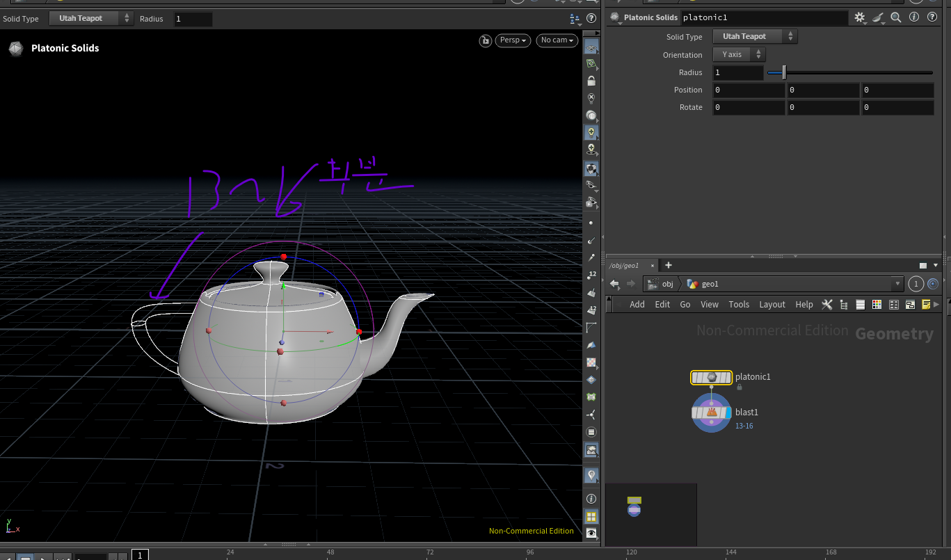Toggle display points icon in viewport toolbar

591,223
